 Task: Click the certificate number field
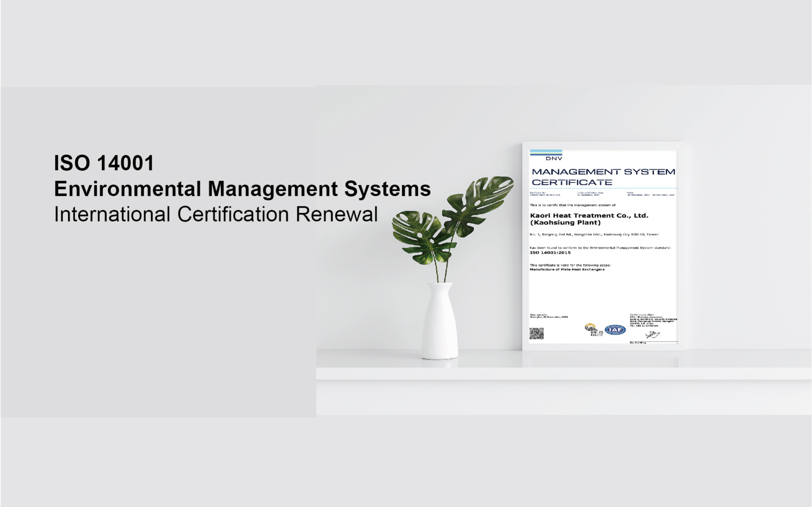pos(545,194)
